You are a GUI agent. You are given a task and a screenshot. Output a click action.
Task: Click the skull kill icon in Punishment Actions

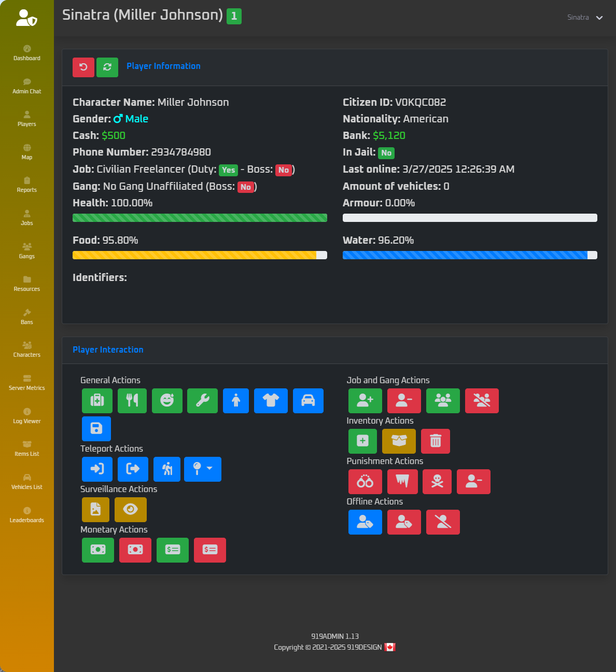coord(437,482)
